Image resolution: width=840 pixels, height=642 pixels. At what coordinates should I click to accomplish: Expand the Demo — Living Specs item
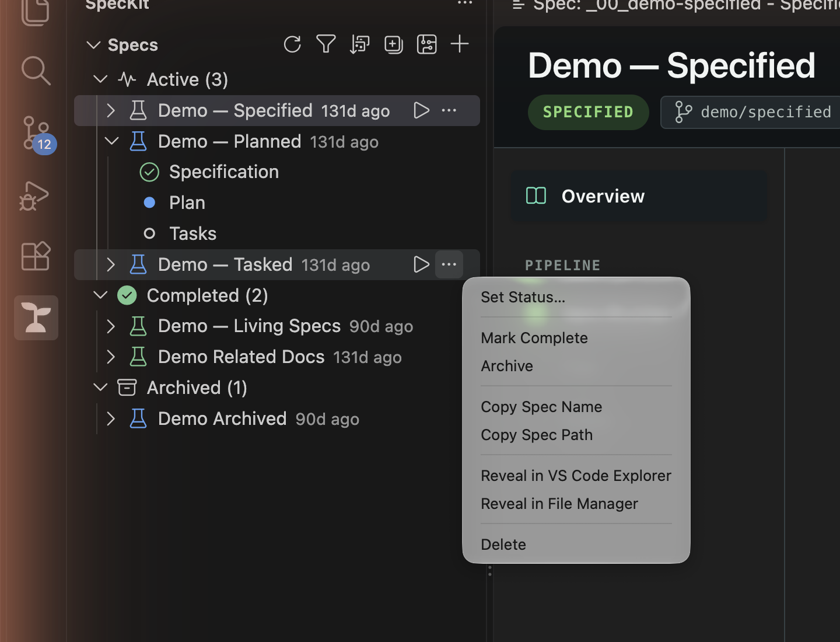tap(111, 326)
